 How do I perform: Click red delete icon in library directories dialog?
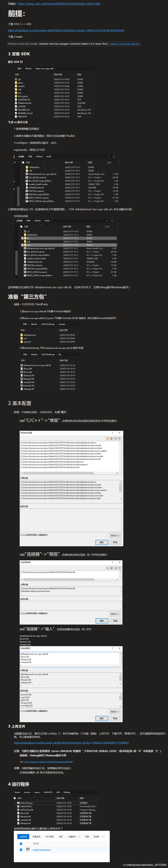tap(112, 568)
